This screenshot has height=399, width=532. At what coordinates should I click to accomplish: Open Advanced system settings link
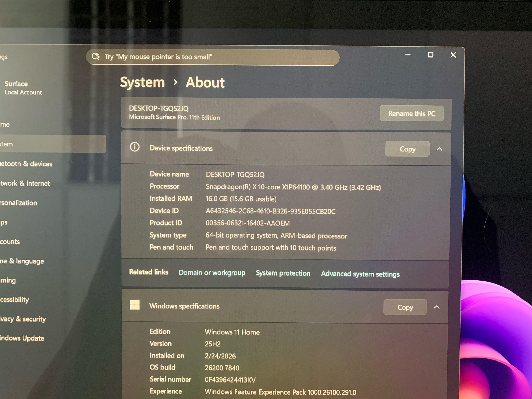tap(360, 274)
